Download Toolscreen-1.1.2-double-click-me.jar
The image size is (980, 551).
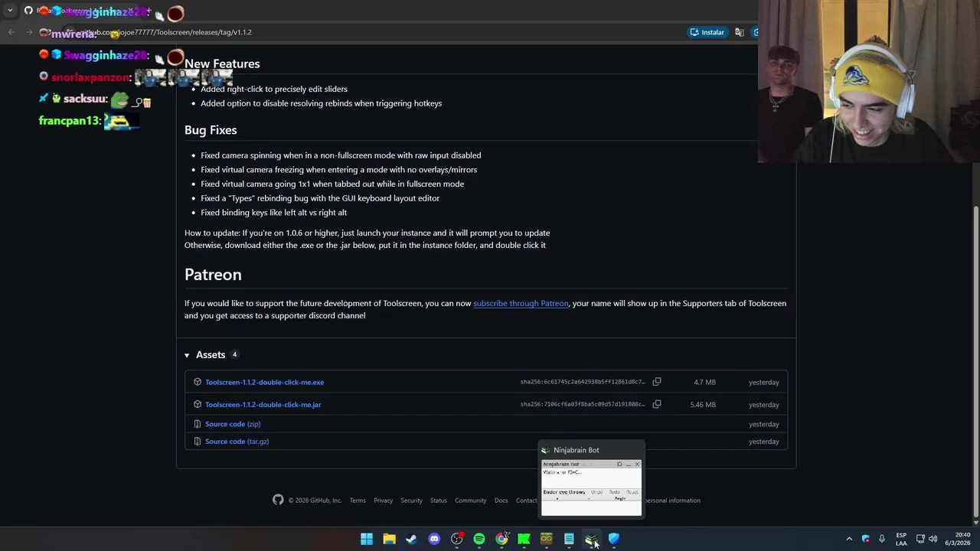click(263, 404)
